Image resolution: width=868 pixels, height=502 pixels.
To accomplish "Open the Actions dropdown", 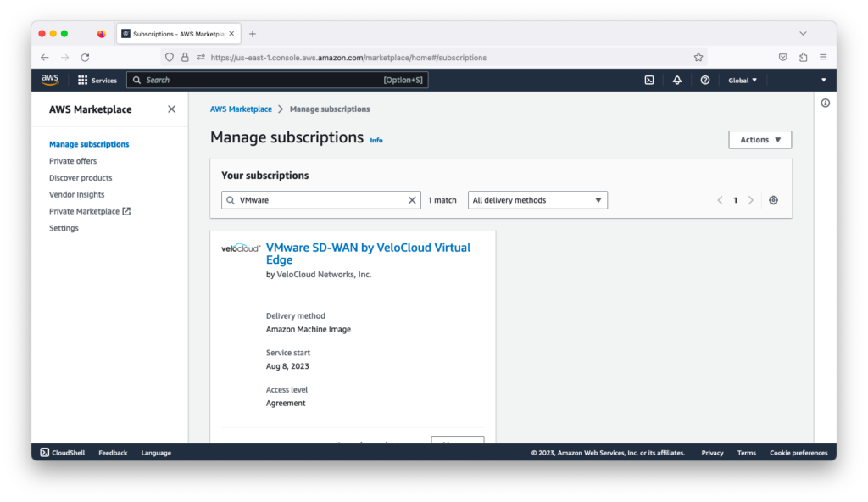I will click(759, 139).
